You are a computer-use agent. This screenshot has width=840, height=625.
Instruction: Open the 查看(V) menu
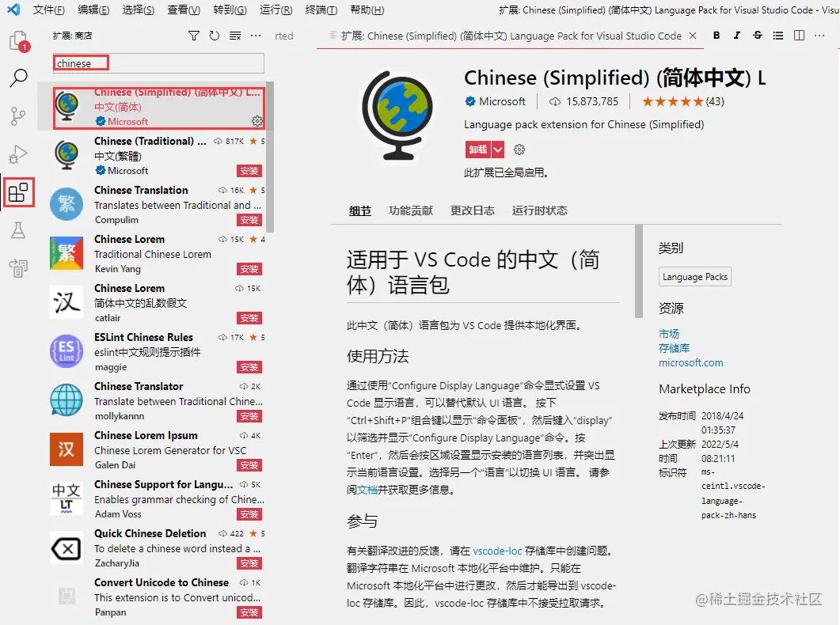tap(184, 9)
